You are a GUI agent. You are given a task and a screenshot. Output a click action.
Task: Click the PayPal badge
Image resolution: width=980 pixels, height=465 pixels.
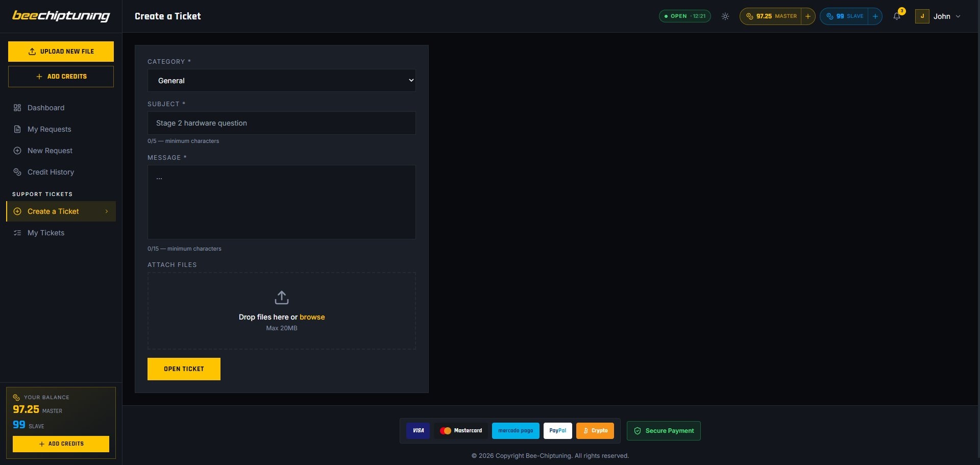[557, 431]
